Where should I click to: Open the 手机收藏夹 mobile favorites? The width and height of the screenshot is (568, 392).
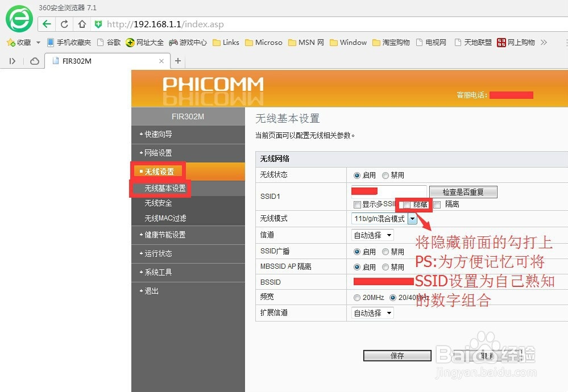[72, 42]
